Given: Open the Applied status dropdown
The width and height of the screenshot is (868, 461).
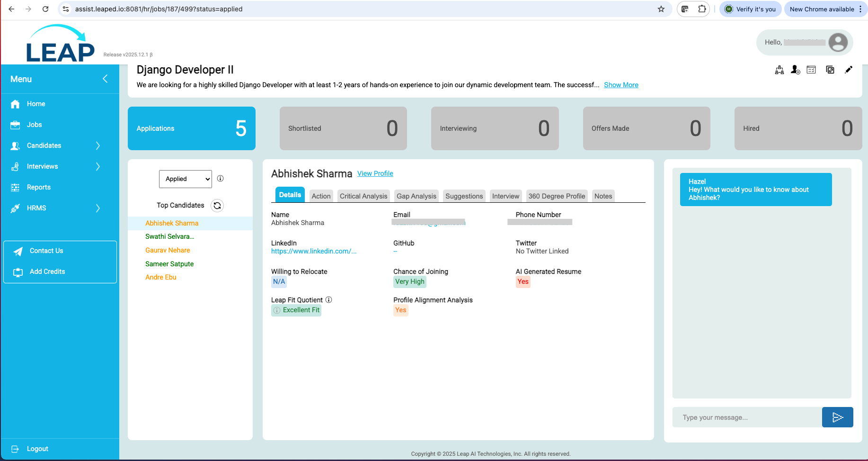Looking at the screenshot, I should coord(186,179).
